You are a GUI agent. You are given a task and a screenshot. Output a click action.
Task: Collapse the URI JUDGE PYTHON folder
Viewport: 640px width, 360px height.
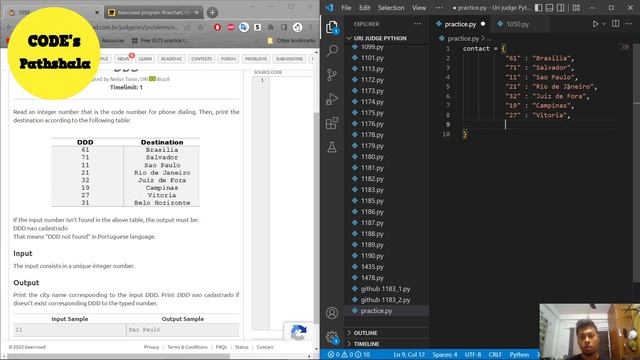click(x=380, y=38)
